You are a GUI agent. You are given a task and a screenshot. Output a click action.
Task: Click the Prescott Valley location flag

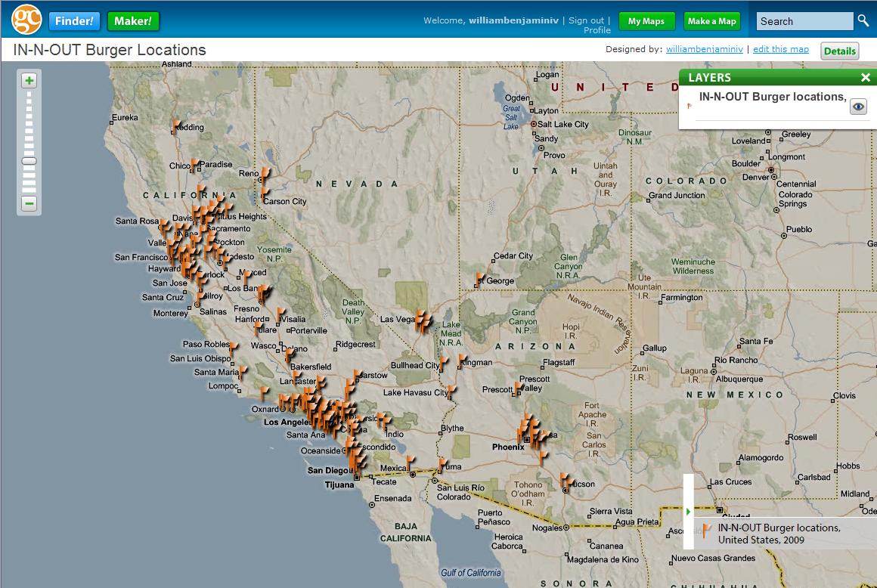click(519, 388)
